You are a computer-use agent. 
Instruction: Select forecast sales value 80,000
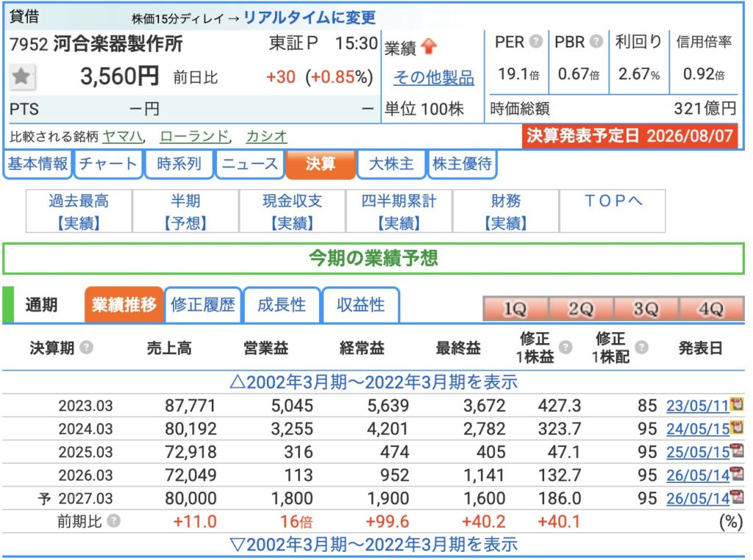click(190, 498)
